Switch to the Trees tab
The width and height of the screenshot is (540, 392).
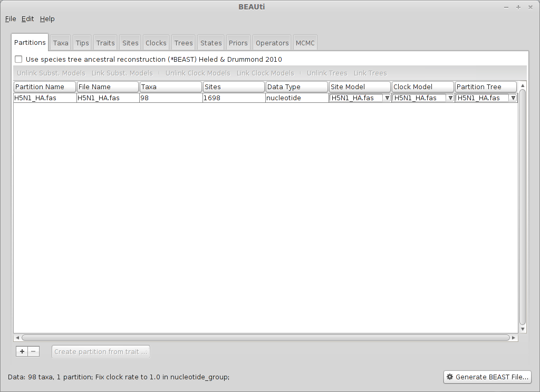183,43
